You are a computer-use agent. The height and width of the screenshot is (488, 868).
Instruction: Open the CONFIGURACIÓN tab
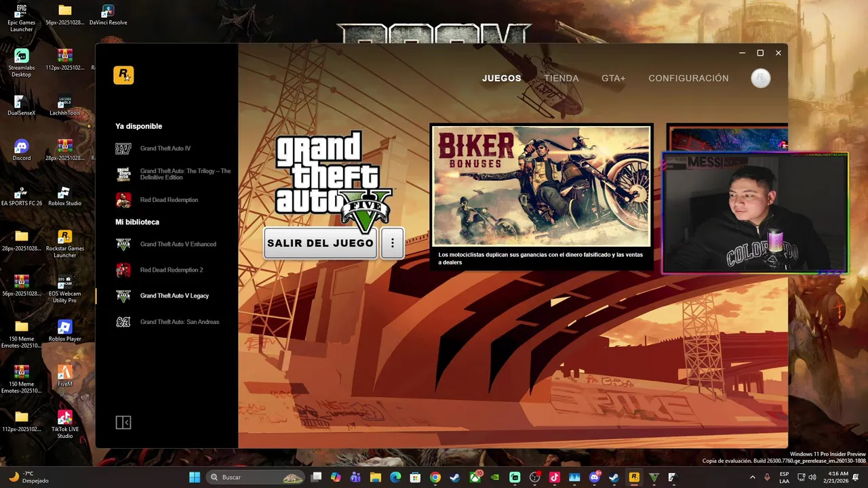688,78
